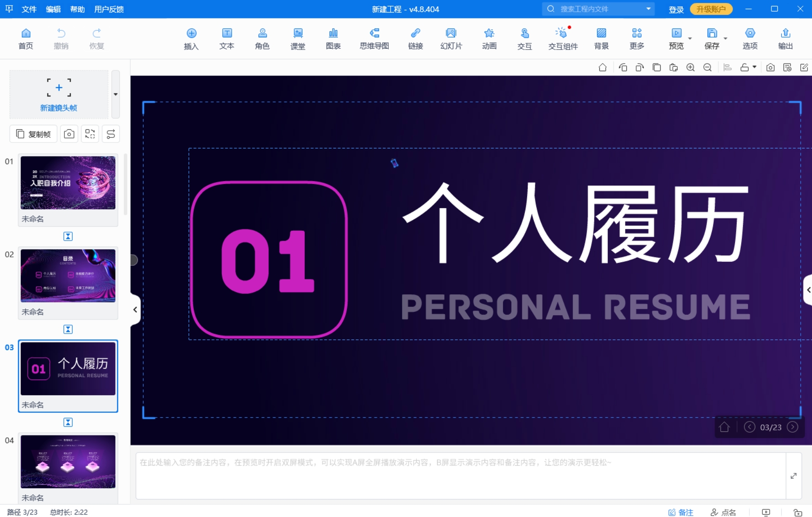Expand the search scope dropdown
Image resolution: width=812 pixels, height=517 pixels.
point(648,9)
